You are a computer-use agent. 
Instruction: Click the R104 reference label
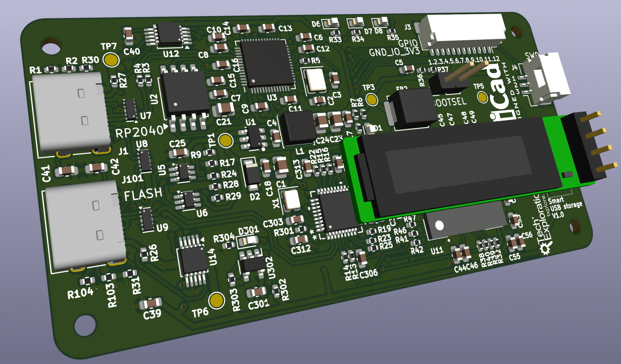pyautogui.click(x=80, y=293)
